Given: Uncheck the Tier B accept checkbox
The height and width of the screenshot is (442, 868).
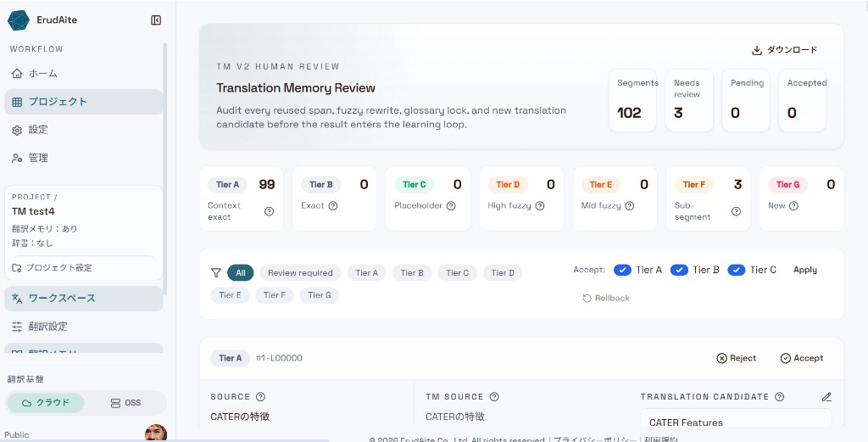Looking at the screenshot, I should pyautogui.click(x=679, y=270).
